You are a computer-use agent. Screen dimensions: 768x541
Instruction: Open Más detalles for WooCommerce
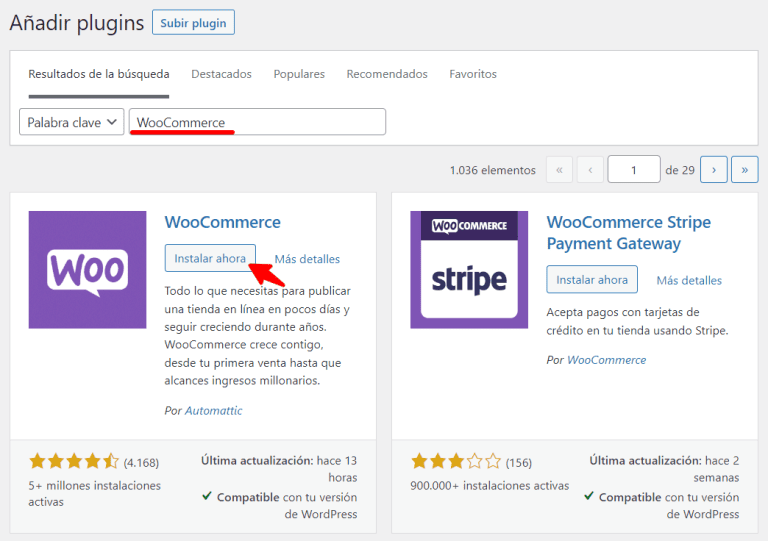pos(307,259)
